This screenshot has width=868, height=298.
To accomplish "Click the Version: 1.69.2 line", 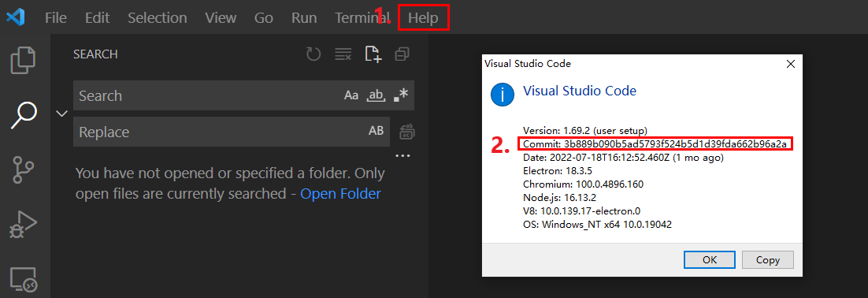I will pos(585,131).
